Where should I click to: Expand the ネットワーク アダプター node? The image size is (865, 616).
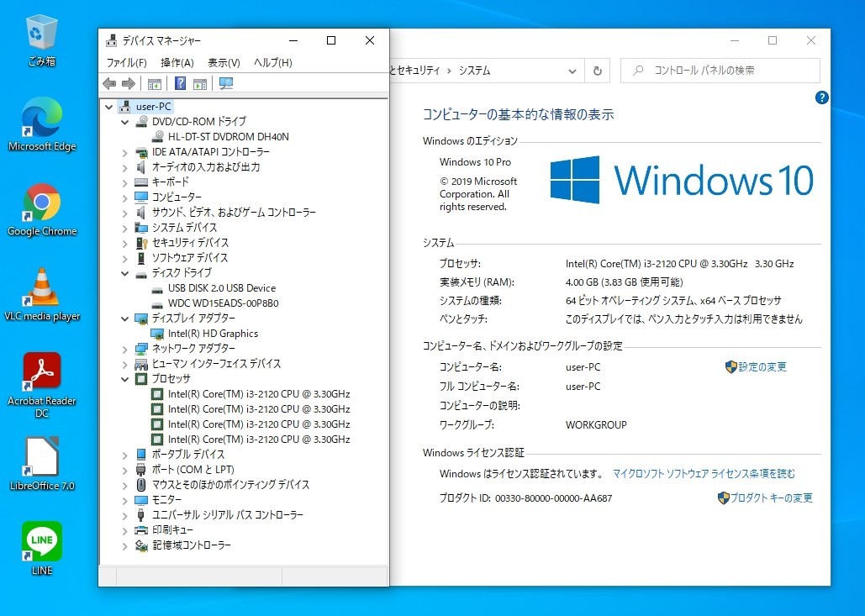click(x=124, y=349)
